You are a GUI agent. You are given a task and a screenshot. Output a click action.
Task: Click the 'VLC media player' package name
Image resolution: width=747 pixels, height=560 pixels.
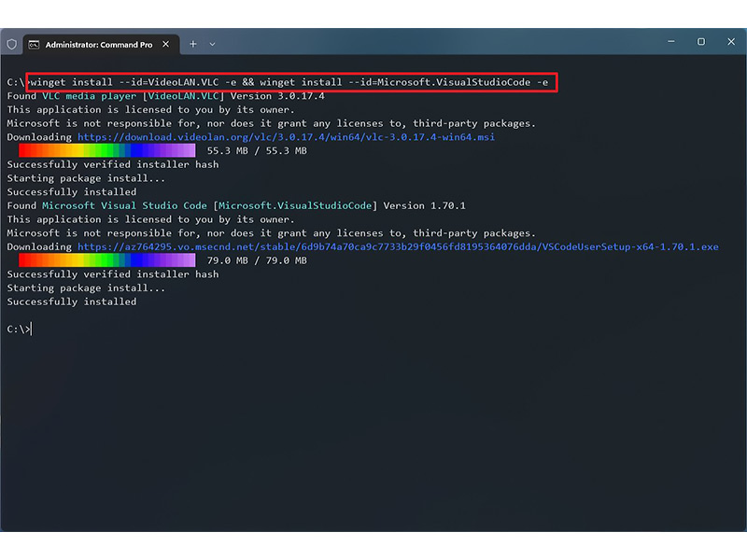click(x=89, y=96)
